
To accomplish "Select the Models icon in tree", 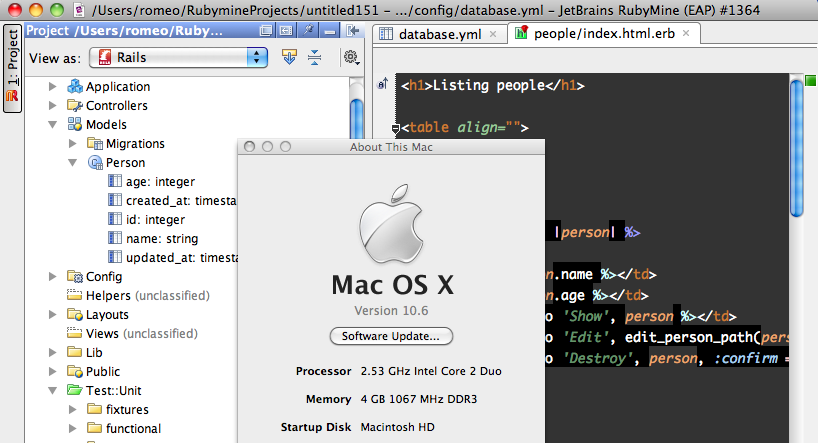I will pos(75,124).
